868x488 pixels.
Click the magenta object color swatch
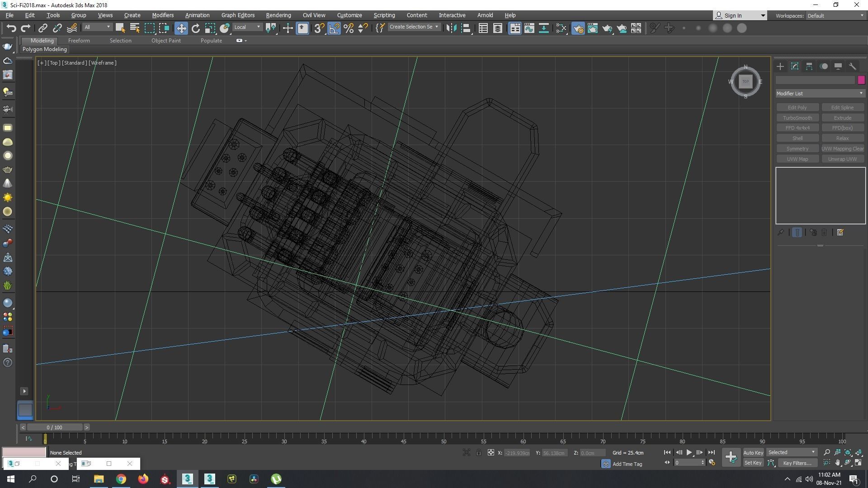[x=861, y=80]
